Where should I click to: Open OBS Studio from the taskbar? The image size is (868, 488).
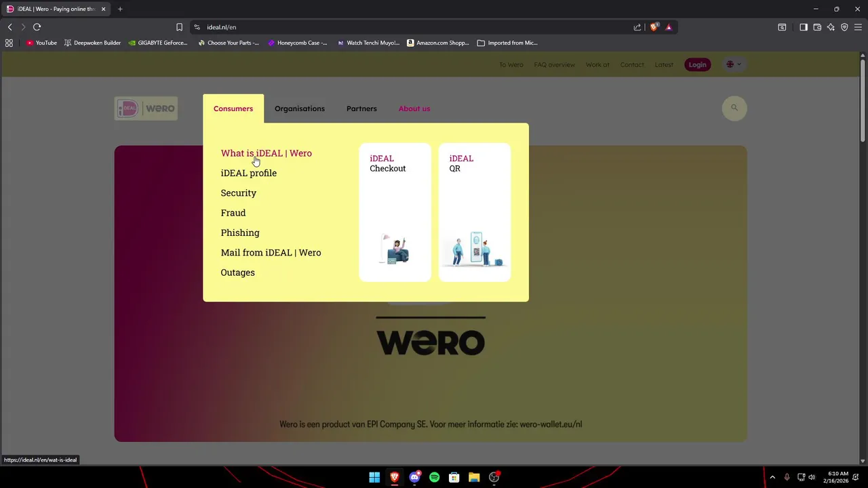[494, 477]
